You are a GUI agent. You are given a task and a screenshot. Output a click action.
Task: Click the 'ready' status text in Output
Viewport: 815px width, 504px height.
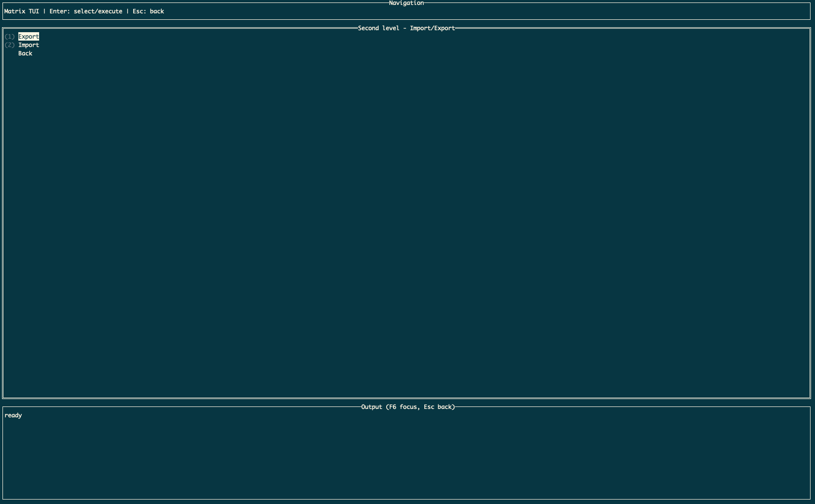(13, 415)
